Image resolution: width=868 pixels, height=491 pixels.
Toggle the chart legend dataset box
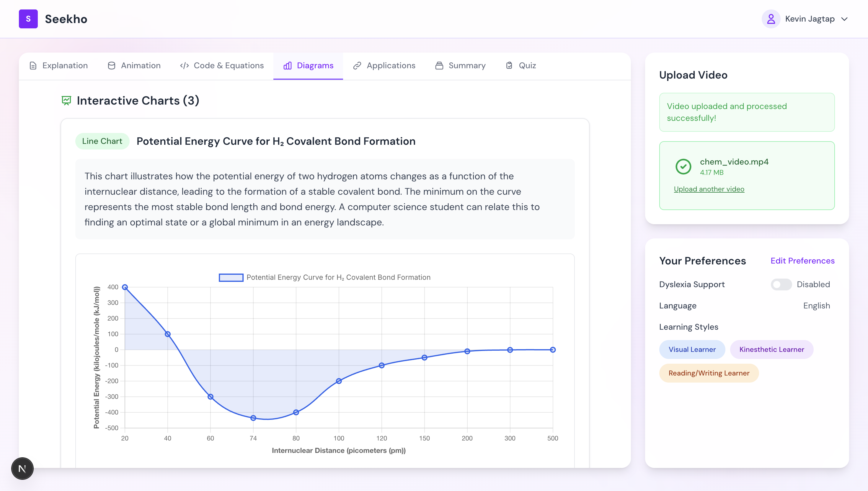point(231,277)
